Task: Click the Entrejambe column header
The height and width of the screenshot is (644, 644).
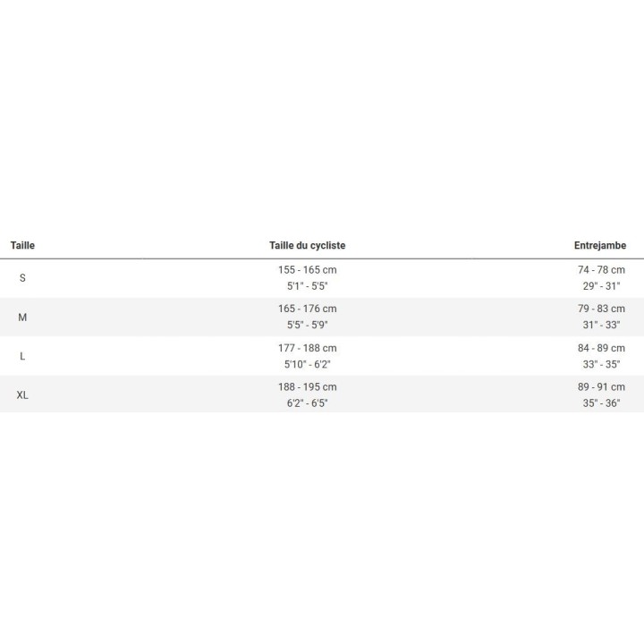Action: pos(599,245)
